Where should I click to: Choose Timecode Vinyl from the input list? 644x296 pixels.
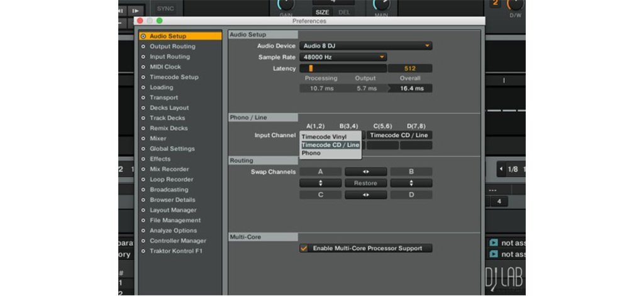[324, 136]
